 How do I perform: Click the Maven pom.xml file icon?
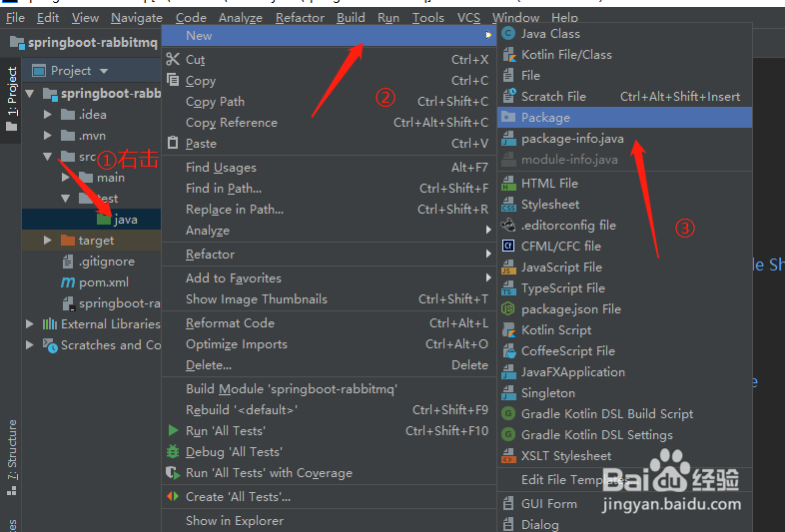click(x=68, y=282)
